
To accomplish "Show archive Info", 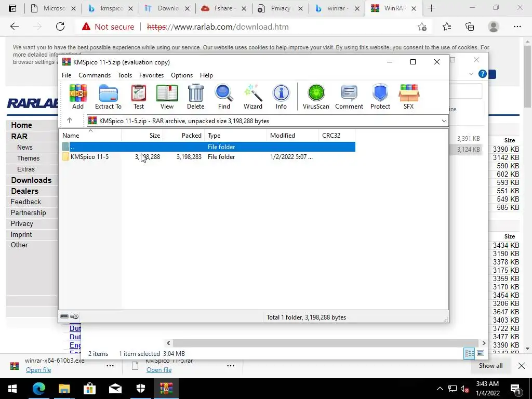I will [281, 97].
